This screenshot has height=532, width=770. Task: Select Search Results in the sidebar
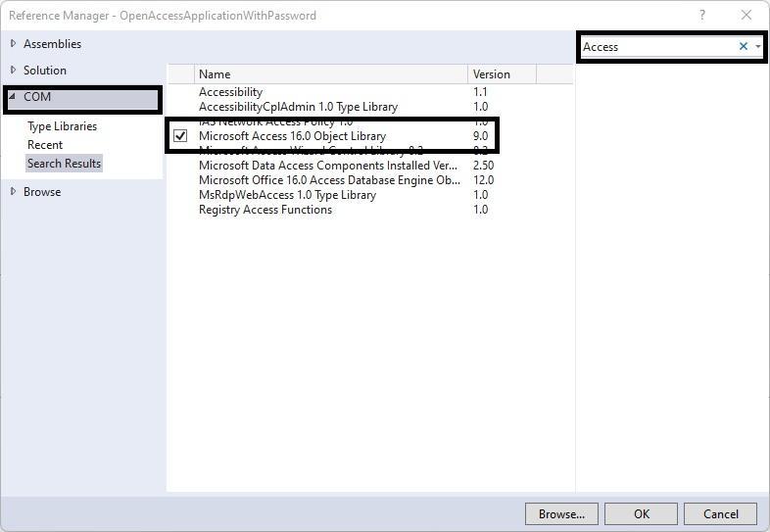coord(64,164)
